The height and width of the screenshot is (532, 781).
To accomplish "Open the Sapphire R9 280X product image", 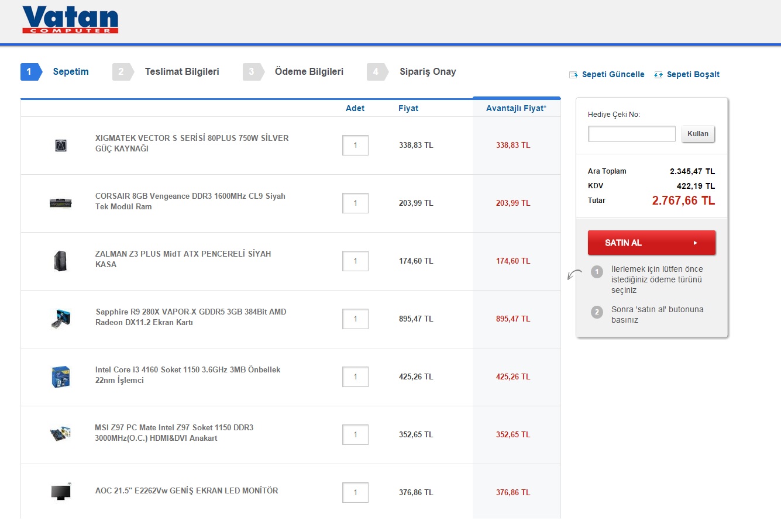I will click(x=61, y=319).
